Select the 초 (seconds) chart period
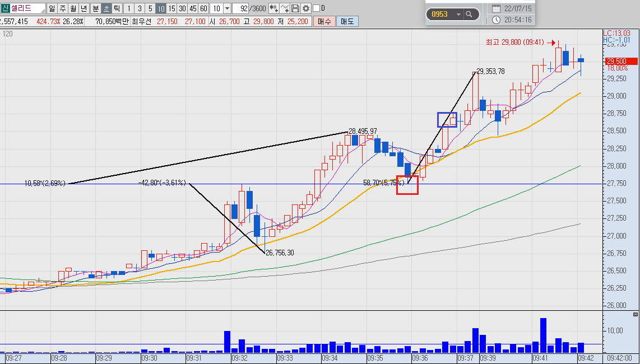This screenshot has height=364, width=640. [x=106, y=8]
